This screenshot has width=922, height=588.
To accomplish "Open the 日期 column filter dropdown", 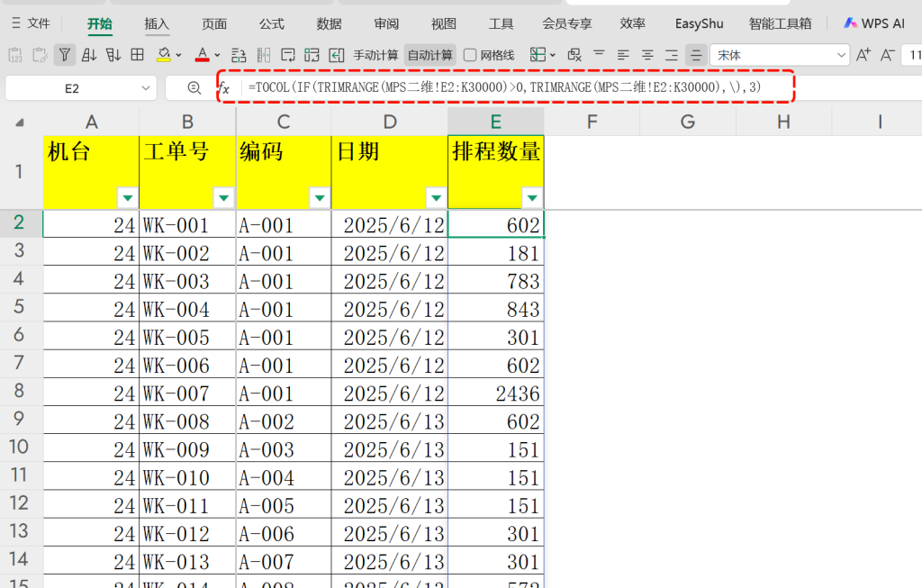I will coord(436,197).
